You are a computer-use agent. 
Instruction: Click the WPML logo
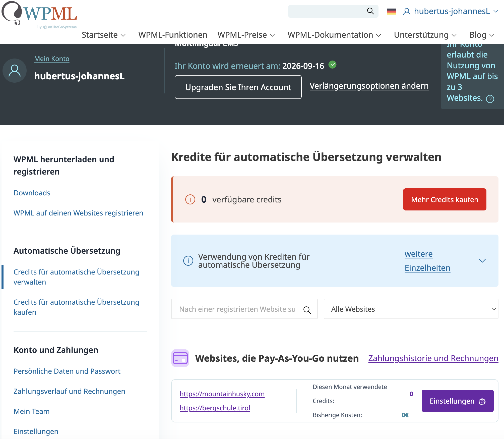pyautogui.click(x=39, y=14)
